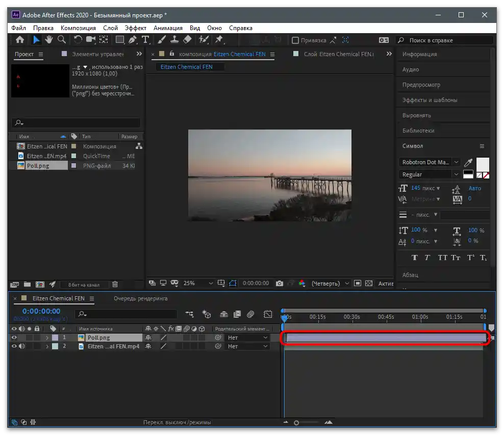Image resolution: width=504 pixels, height=435 pixels.
Task: Open the Анимация menu
Action: pos(168,28)
